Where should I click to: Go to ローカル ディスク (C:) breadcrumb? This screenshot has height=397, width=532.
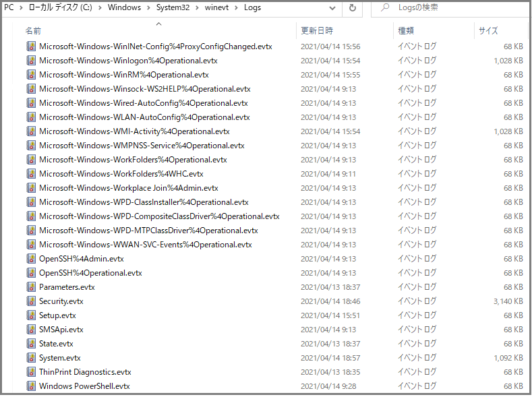click(61, 7)
